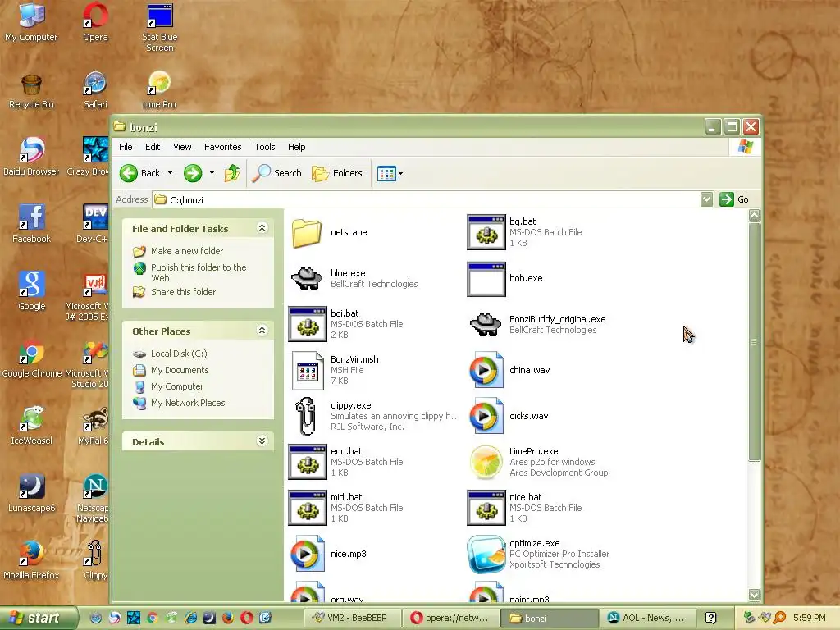Open the Help menu
The height and width of the screenshot is (630, 840).
[296, 147]
